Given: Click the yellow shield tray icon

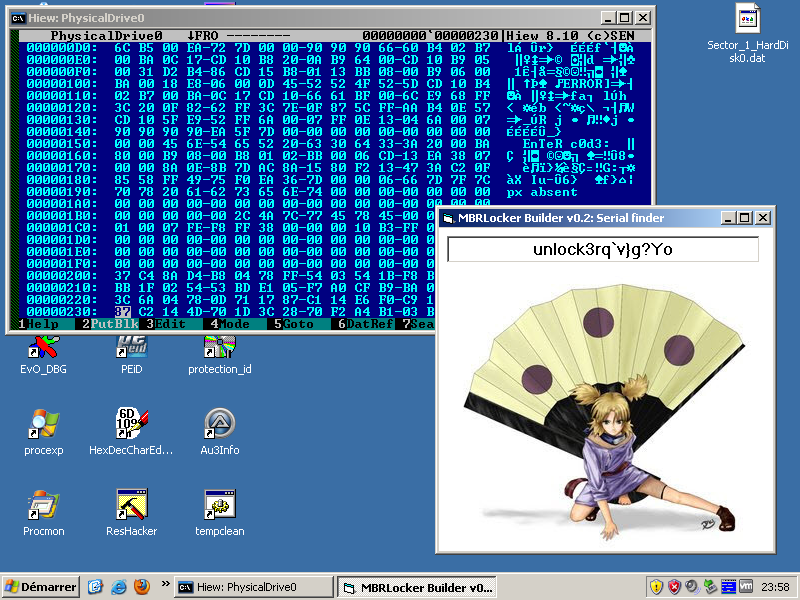Looking at the screenshot, I should coord(657,587).
